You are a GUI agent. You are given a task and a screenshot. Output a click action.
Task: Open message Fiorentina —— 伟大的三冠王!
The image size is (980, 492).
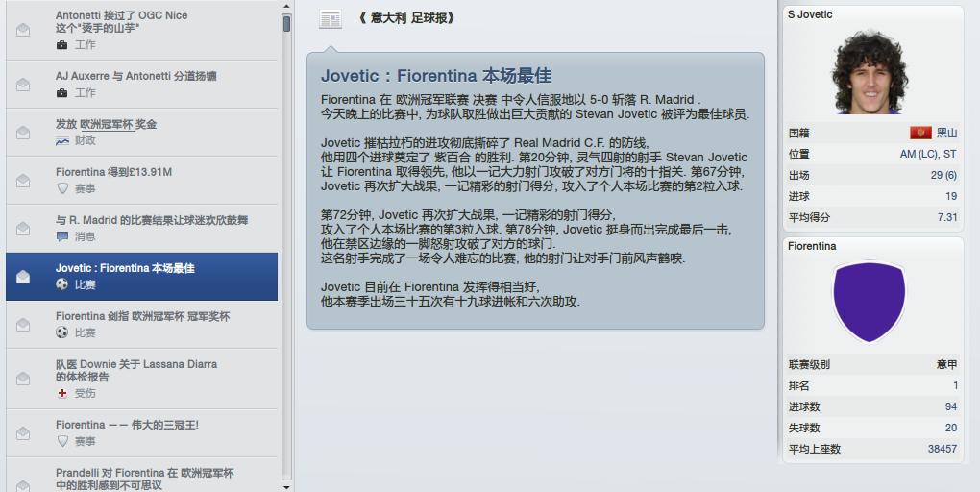(142, 433)
